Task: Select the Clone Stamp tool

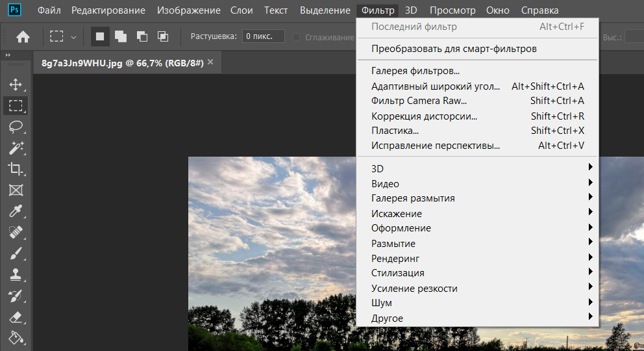Action: (x=16, y=275)
